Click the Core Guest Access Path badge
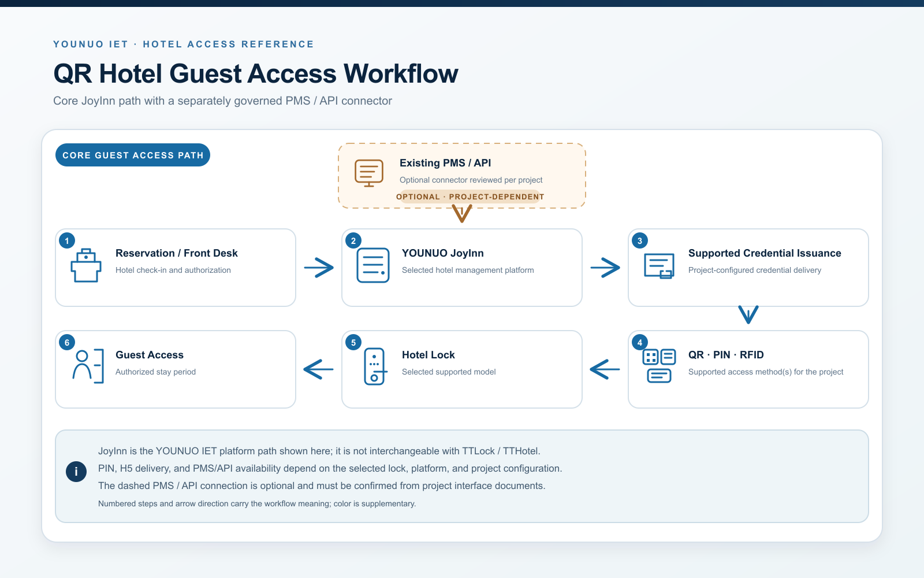Image resolution: width=924 pixels, height=578 pixels. click(x=133, y=155)
